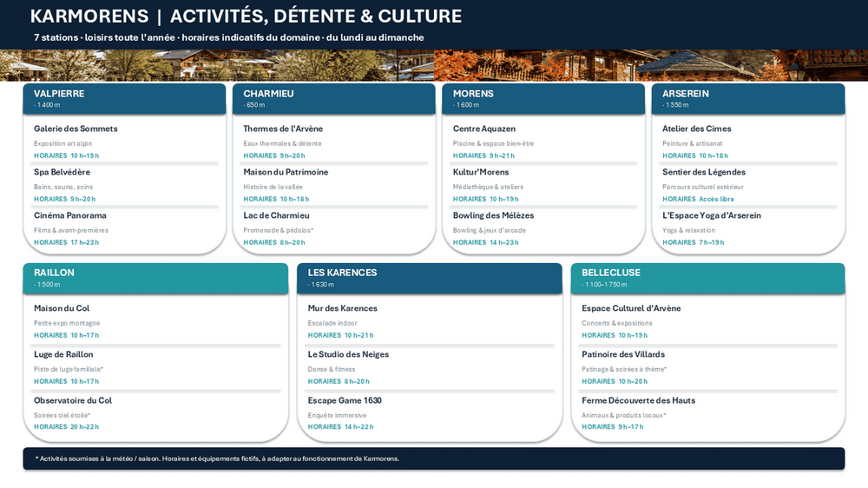This screenshot has height=488, width=868.
Task: Select 'Cinéma Panorama' activity title
Action: 70,215
